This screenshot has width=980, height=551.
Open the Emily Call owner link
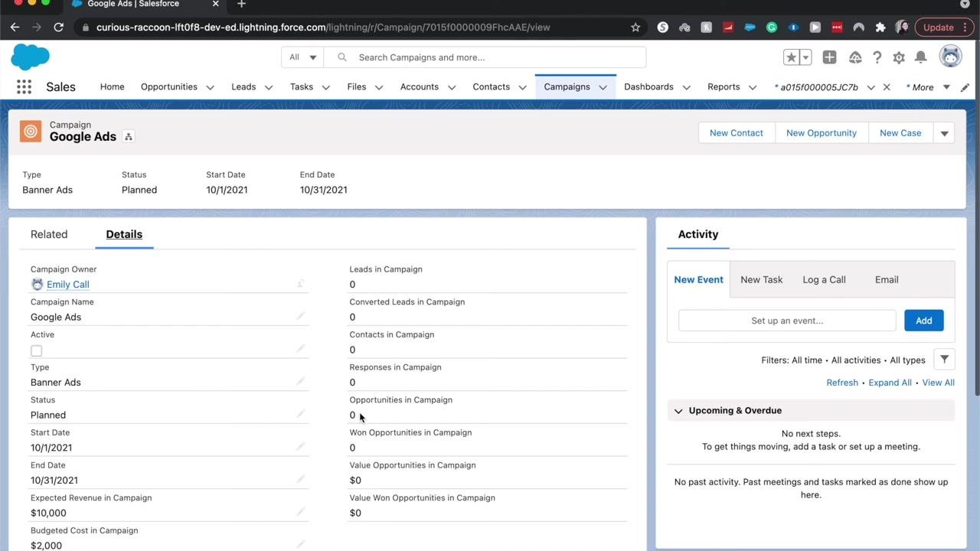(x=68, y=285)
